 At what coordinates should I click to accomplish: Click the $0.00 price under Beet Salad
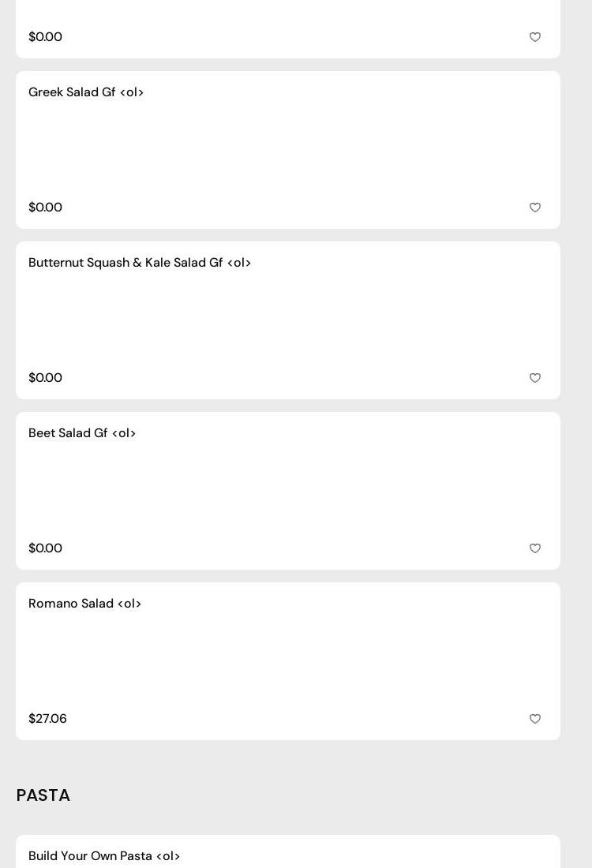(45, 548)
